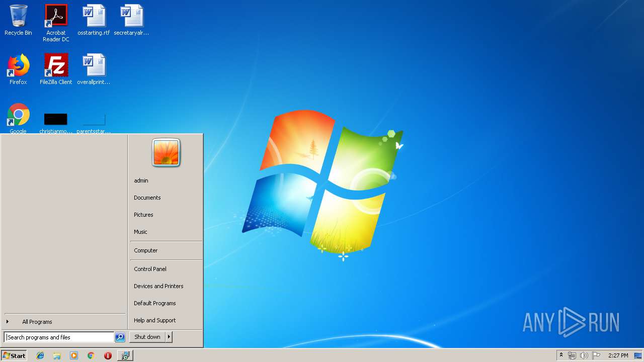
Task: Select the Acrobat Reader DC desktop shortcut
Action: click(56, 23)
